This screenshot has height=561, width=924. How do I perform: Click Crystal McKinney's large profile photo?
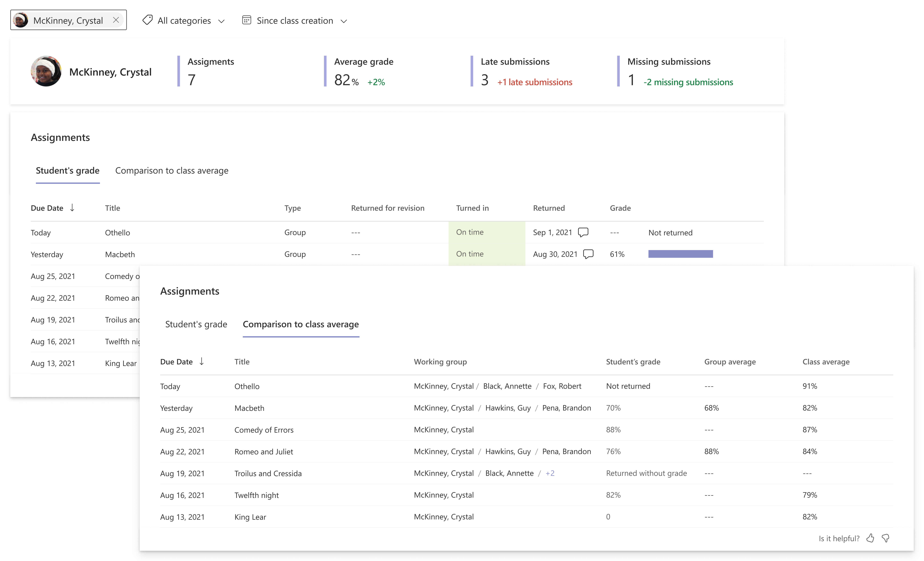pyautogui.click(x=46, y=71)
